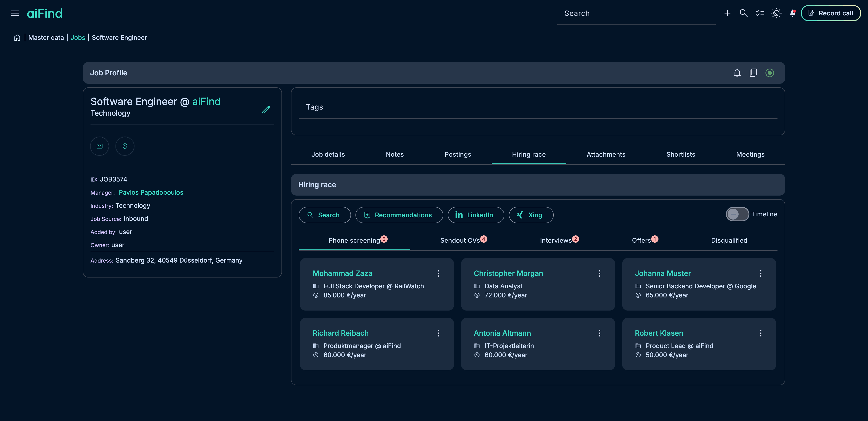The height and width of the screenshot is (421, 868).
Task: Click the Jobs breadcrumb link
Action: pos(78,38)
